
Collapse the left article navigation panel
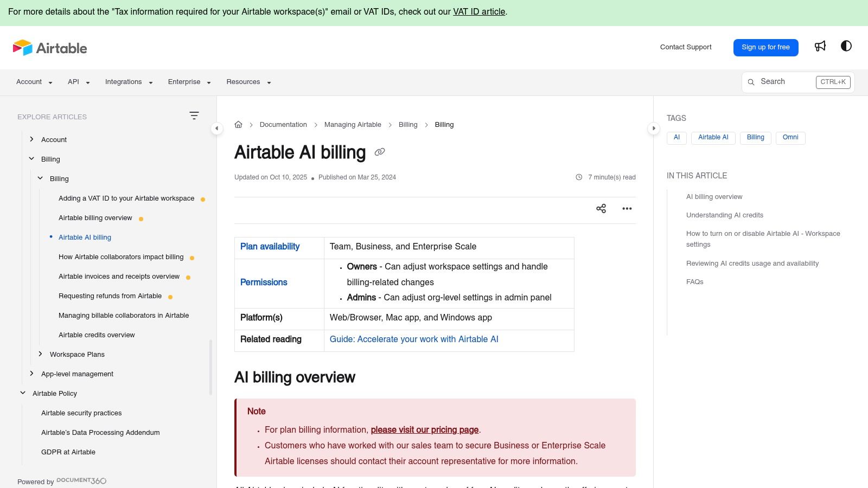(x=216, y=128)
